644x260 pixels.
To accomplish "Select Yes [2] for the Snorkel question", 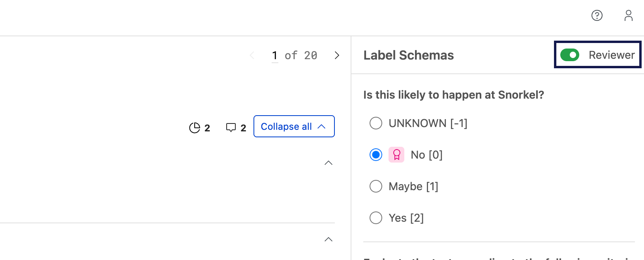I will (376, 218).
